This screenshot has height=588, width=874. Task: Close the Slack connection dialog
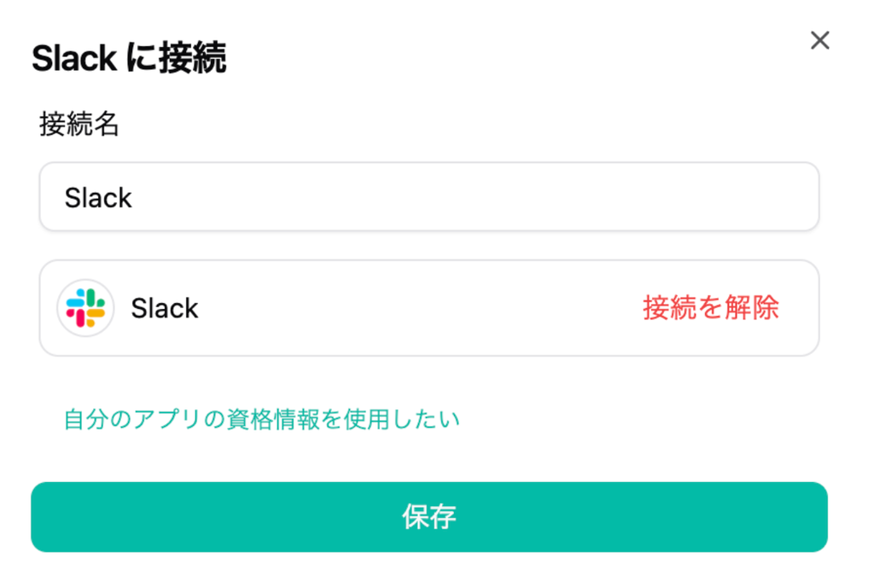pyautogui.click(x=819, y=40)
